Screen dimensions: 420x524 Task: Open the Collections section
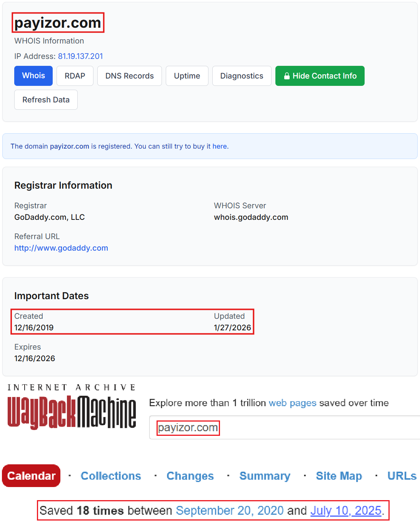[111, 476]
